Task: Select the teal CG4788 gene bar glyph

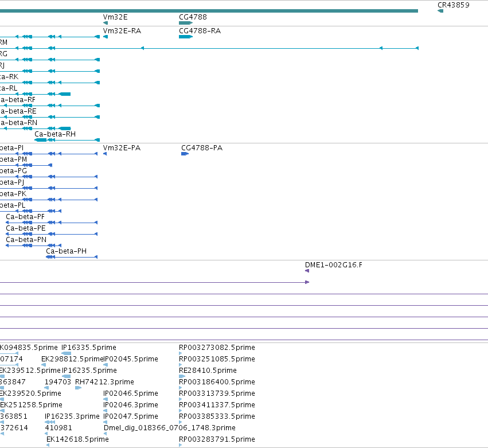Action: click(x=186, y=23)
